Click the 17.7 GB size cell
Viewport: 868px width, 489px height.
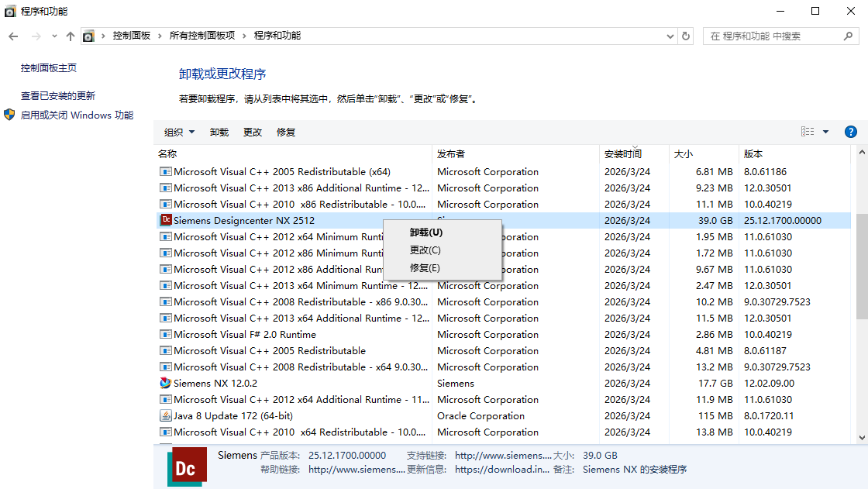point(715,384)
